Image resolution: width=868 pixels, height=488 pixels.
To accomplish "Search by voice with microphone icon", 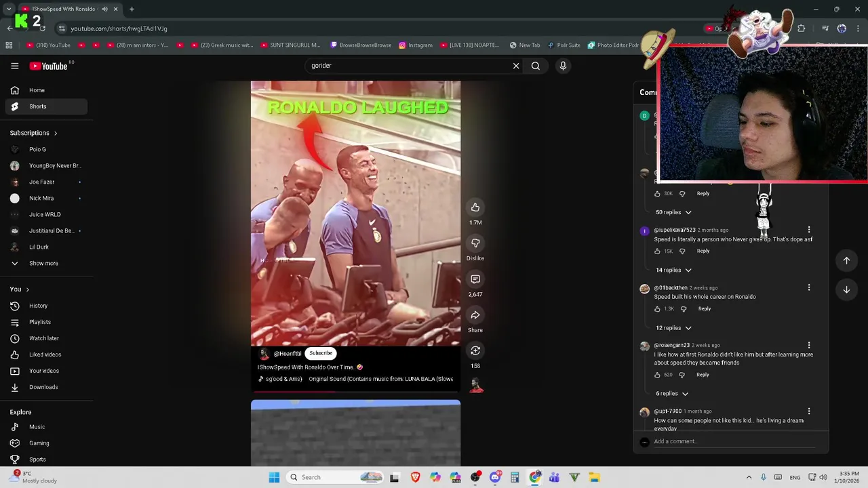I will click(x=563, y=66).
